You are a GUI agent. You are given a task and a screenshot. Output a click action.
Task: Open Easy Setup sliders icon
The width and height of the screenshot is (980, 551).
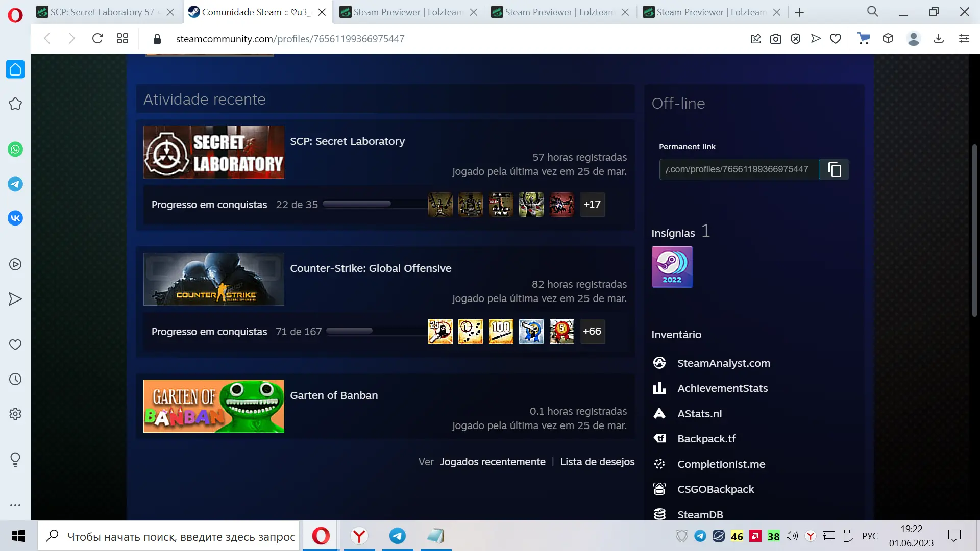964,39
